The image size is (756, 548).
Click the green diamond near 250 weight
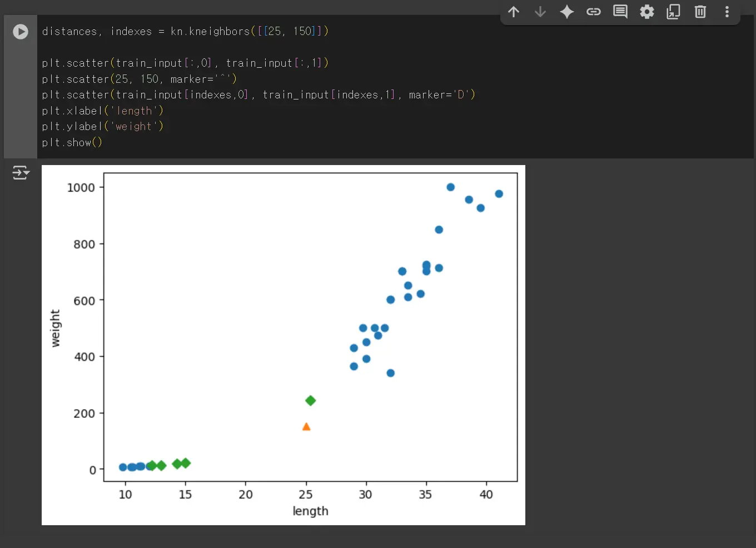(x=311, y=401)
